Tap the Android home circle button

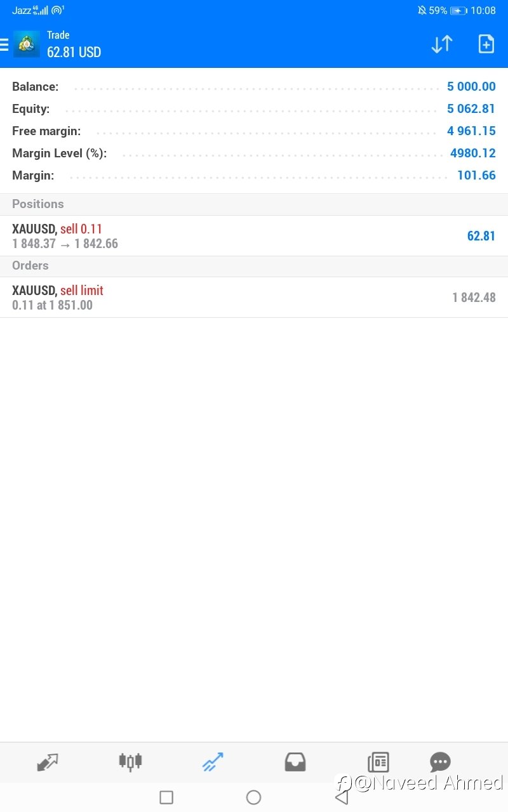tap(253, 797)
